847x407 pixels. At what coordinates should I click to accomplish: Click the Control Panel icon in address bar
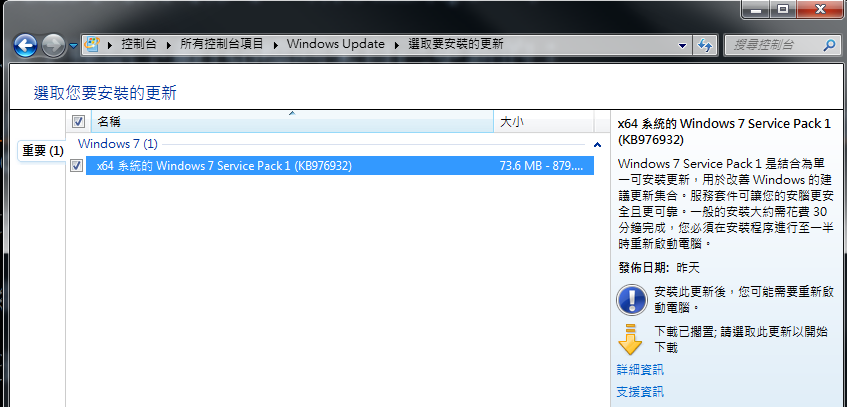pyautogui.click(x=93, y=44)
